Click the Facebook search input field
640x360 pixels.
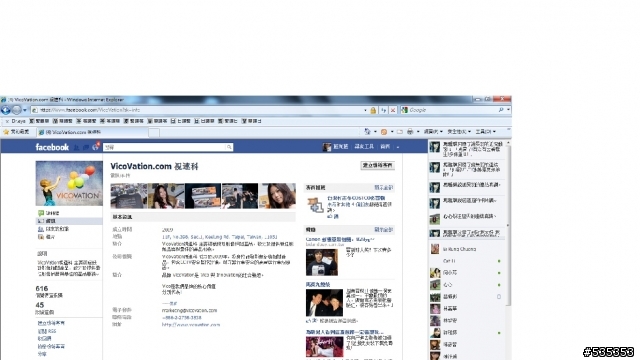point(164,147)
